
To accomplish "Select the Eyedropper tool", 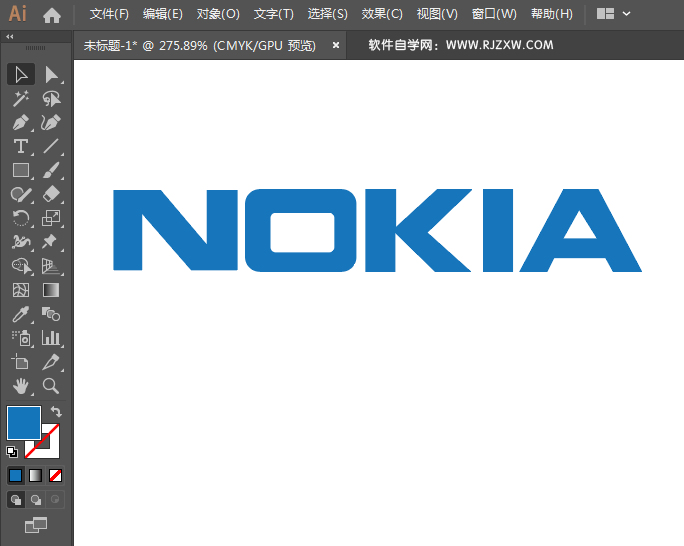I will click(21, 314).
